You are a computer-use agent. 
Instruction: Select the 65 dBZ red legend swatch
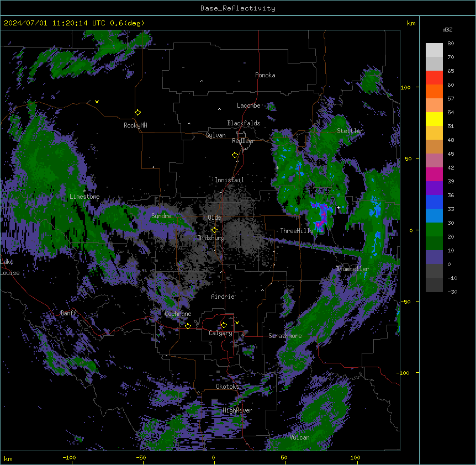coord(434,77)
